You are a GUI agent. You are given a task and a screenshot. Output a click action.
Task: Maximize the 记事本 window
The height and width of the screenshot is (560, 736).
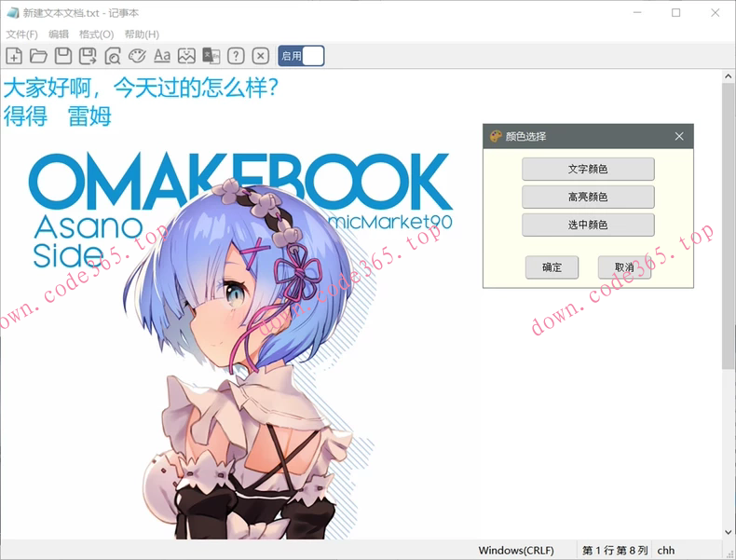click(x=676, y=13)
